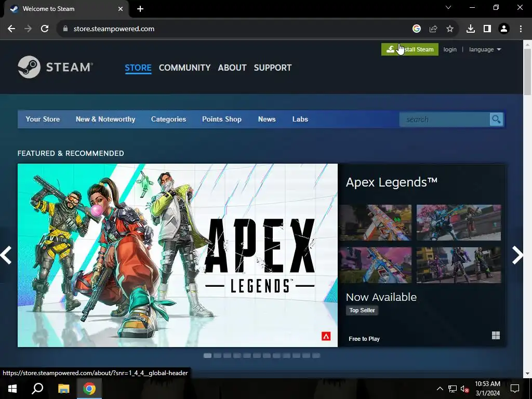Click the Google icon in address bar
This screenshot has height=399, width=532.
pyautogui.click(x=416, y=29)
